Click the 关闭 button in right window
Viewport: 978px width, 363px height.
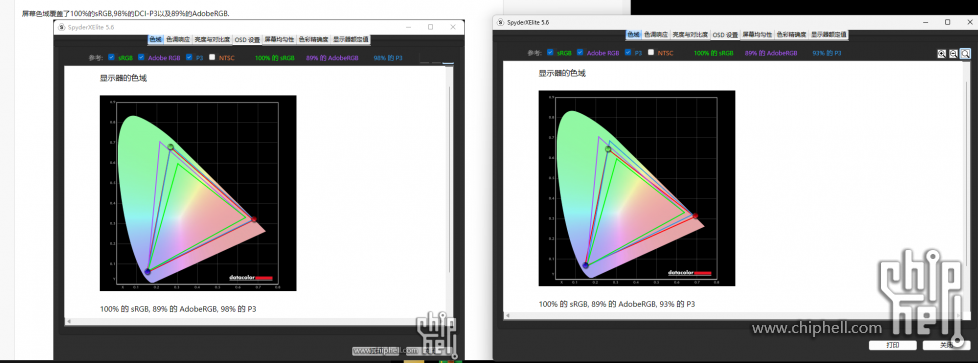pyautogui.click(x=946, y=345)
